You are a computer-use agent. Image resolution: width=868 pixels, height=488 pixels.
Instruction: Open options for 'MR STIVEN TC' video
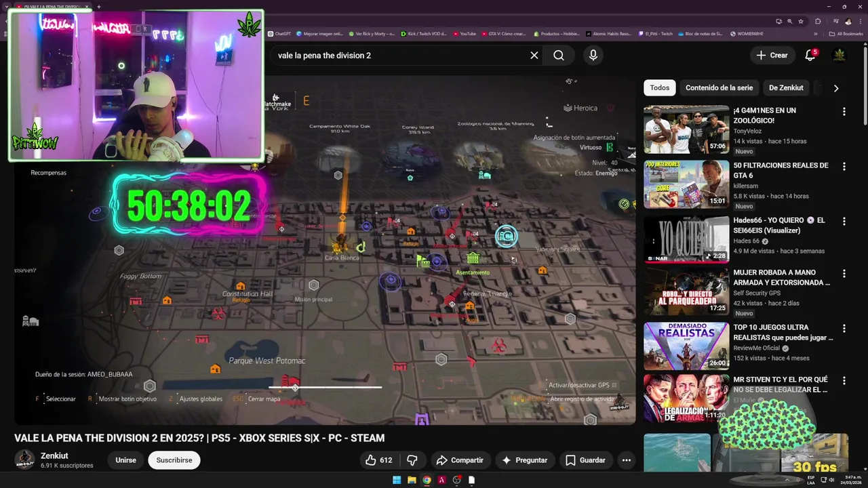tap(844, 380)
